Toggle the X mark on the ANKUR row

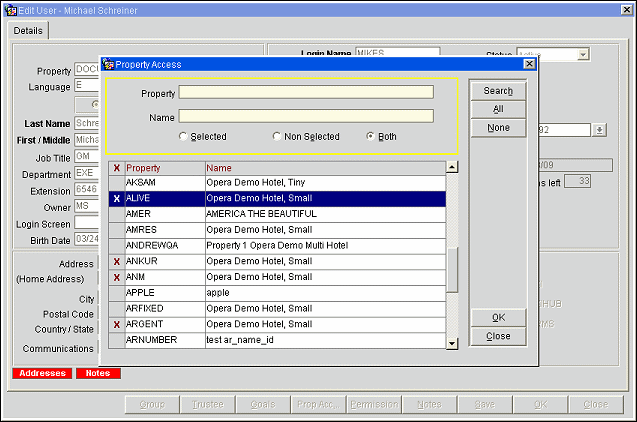(116, 261)
